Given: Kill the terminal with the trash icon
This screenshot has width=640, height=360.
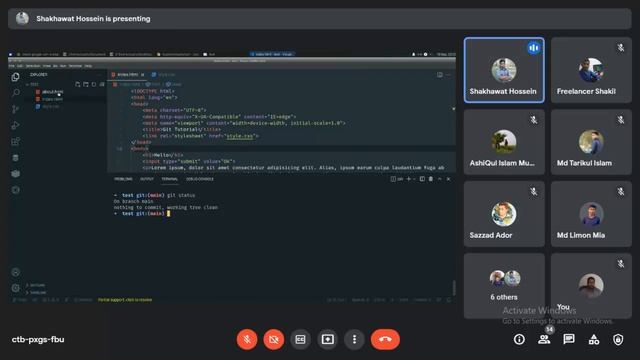Looking at the screenshot, I should (x=431, y=179).
